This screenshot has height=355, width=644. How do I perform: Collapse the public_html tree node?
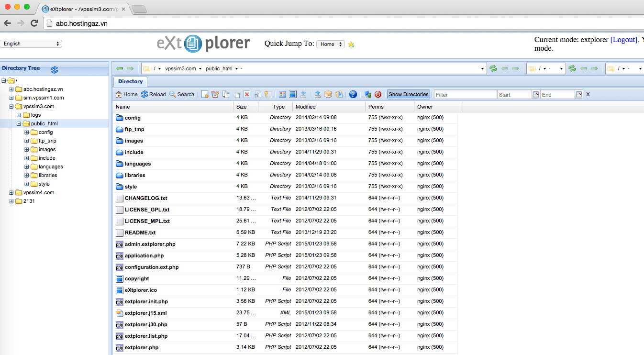(x=19, y=123)
